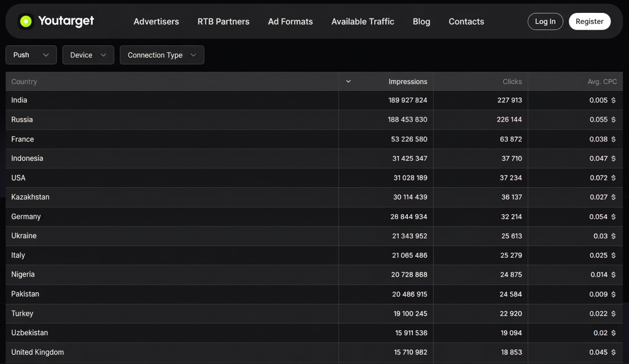Click the Register button
This screenshot has height=364, width=629.
589,21
